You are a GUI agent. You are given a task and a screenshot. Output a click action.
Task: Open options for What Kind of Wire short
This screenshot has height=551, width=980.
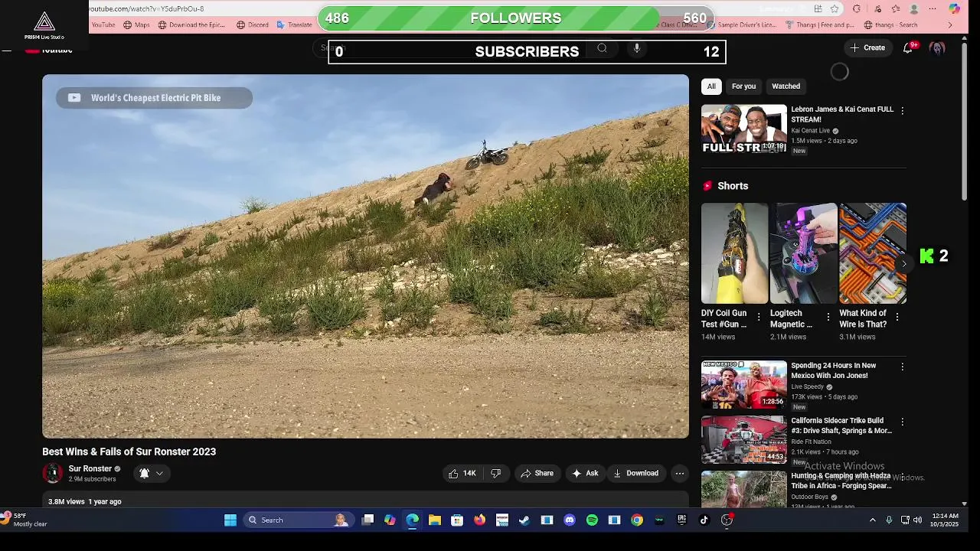tap(897, 317)
